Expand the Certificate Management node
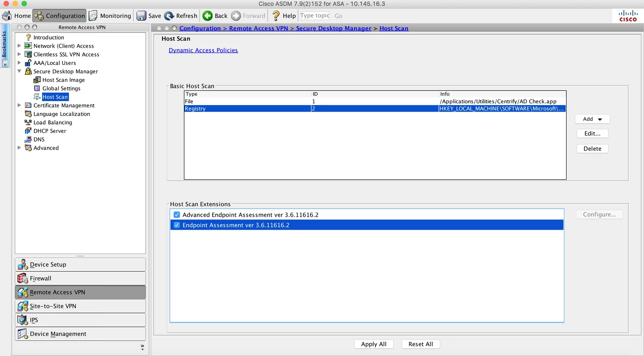The image size is (644, 356). [x=19, y=105]
